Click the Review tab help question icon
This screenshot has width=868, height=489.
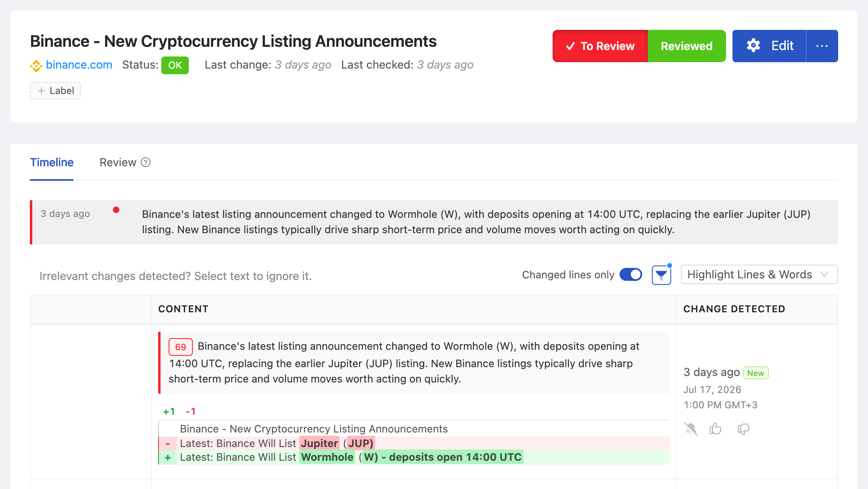(x=146, y=162)
